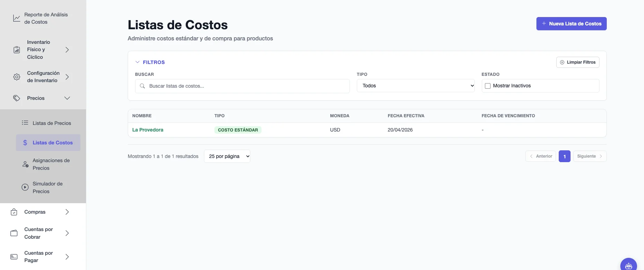644x270 pixels.
Task: Click the NOMBRE column header
Action: click(142, 116)
